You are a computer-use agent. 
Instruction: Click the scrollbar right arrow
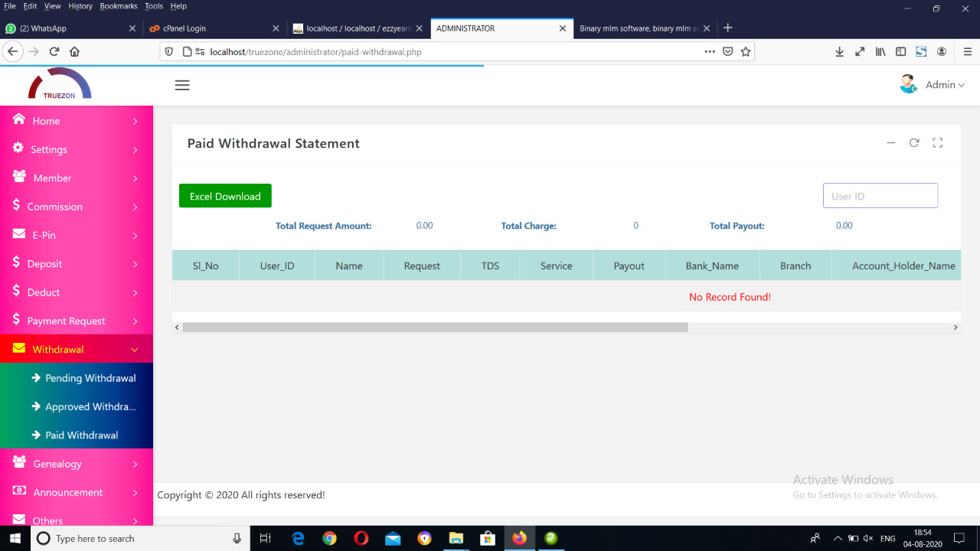(955, 327)
